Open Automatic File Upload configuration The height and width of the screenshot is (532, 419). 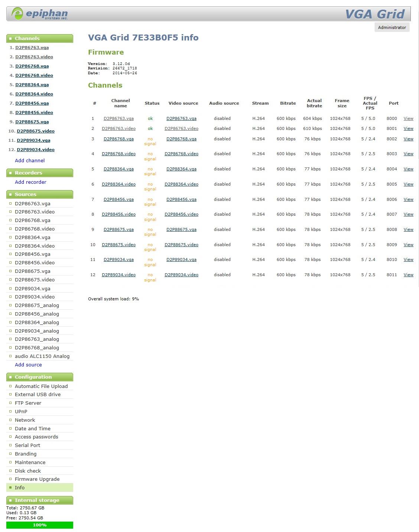pyautogui.click(x=41, y=386)
